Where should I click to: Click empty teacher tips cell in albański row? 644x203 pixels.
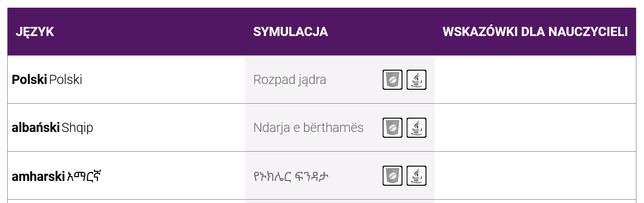[x=535, y=128]
